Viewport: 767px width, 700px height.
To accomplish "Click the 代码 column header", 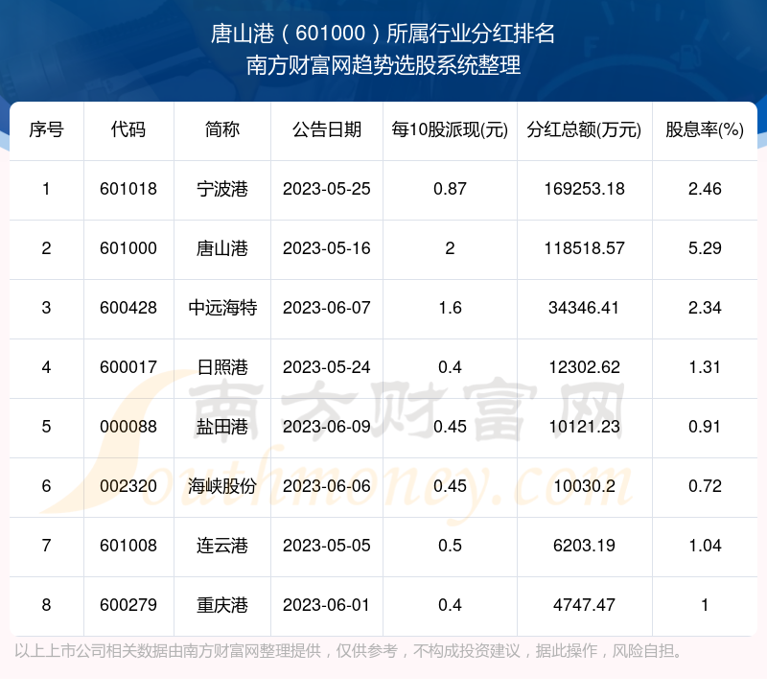I will click(128, 130).
